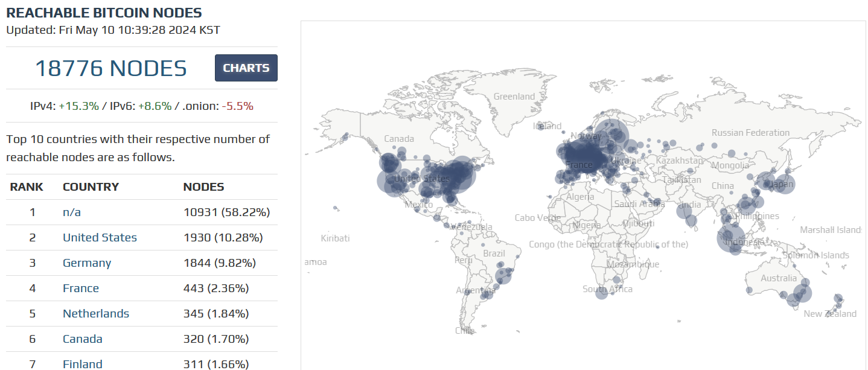Click the node bubble on South Africa
This screenshot has height=370, width=868.
(601, 293)
